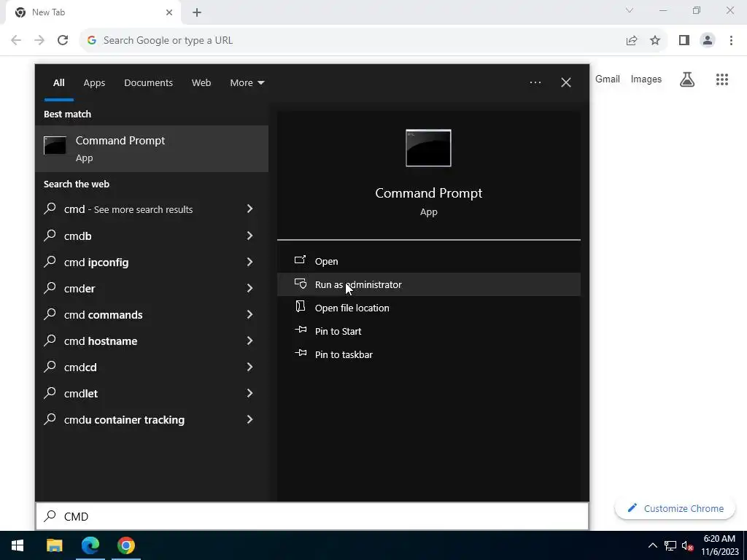Click the large Command Prompt preview icon

coord(428,148)
